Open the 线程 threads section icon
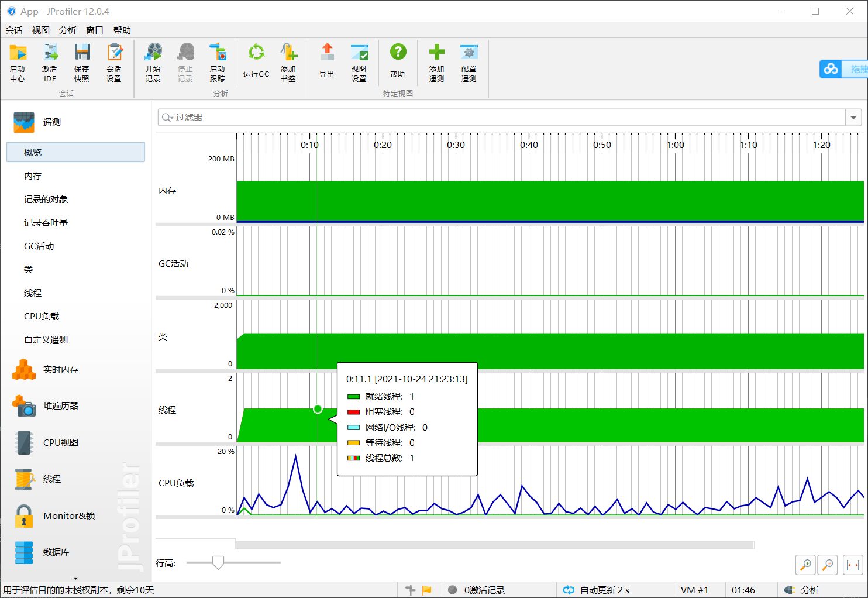868x598 pixels. [x=24, y=479]
